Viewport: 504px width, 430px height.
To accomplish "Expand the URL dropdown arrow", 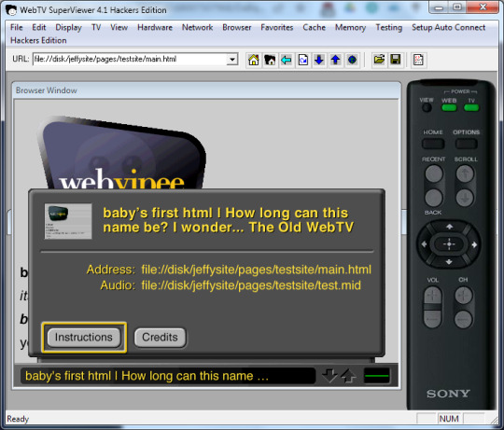I will (x=232, y=60).
